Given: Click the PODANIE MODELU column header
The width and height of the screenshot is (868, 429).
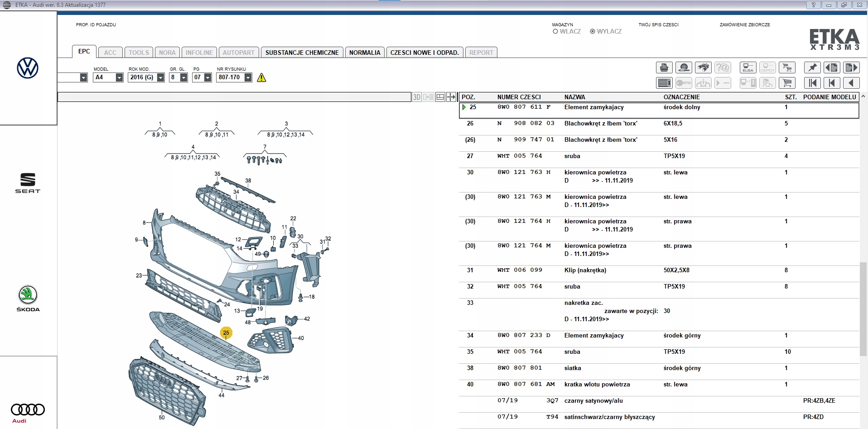Looking at the screenshot, I should 829,97.
